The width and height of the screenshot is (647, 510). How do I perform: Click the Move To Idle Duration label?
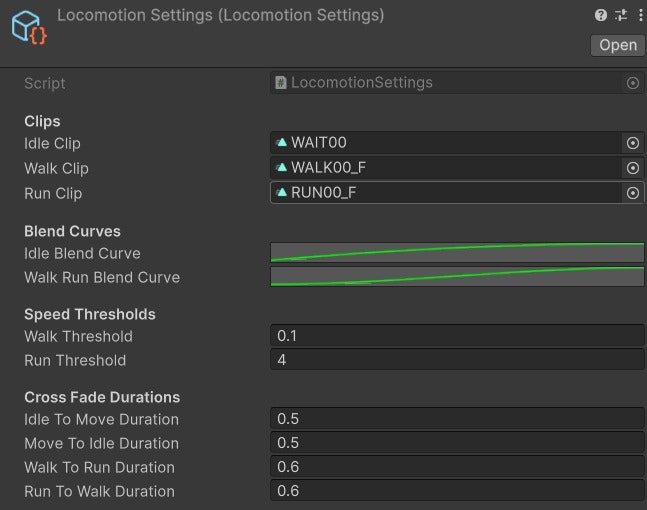click(x=102, y=443)
